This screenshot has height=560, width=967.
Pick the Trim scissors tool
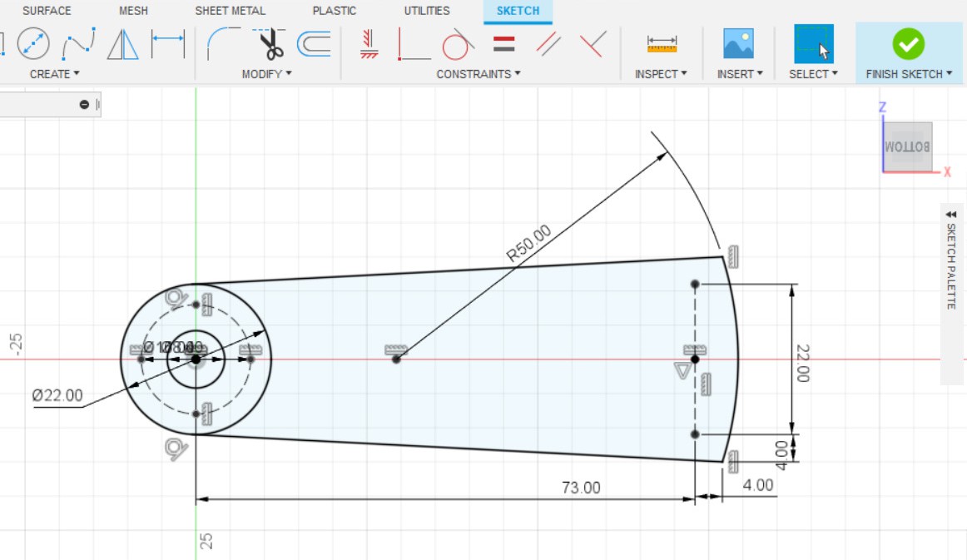[x=269, y=43]
